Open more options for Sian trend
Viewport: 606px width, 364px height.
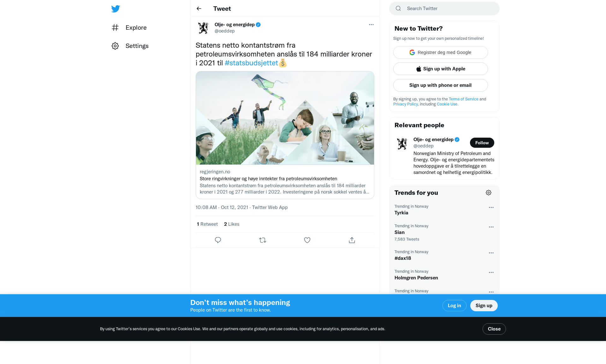(x=491, y=227)
